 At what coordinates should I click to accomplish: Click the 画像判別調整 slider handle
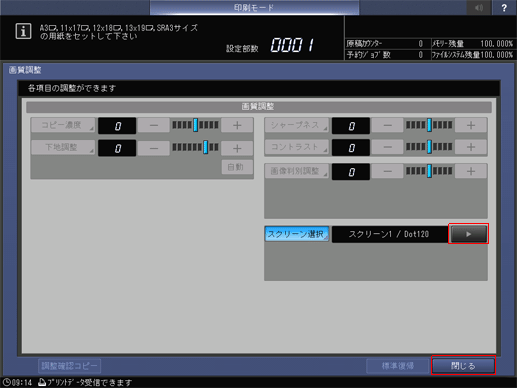click(x=429, y=171)
